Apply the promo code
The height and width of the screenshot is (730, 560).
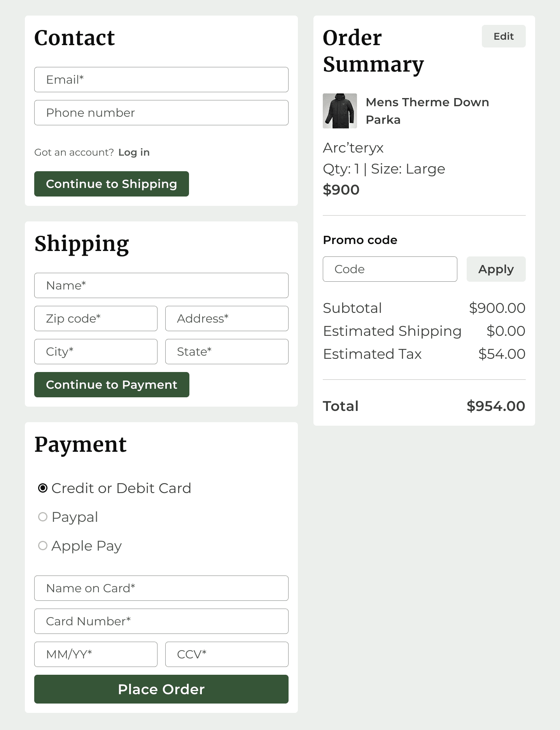[496, 269]
